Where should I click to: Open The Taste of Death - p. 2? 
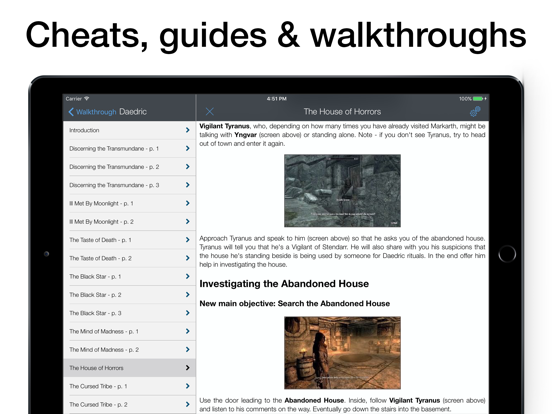(130, 258)
